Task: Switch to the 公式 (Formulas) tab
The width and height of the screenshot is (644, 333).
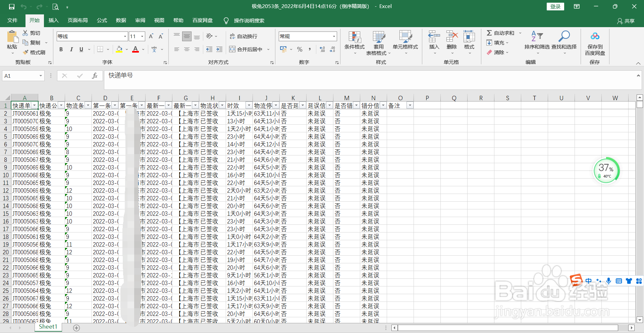Action: 102,20
